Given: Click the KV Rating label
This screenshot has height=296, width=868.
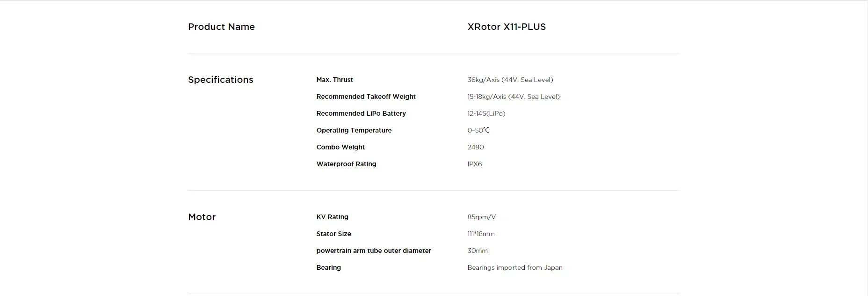Looking at the screenshot, I should click(x=332, y=217).
